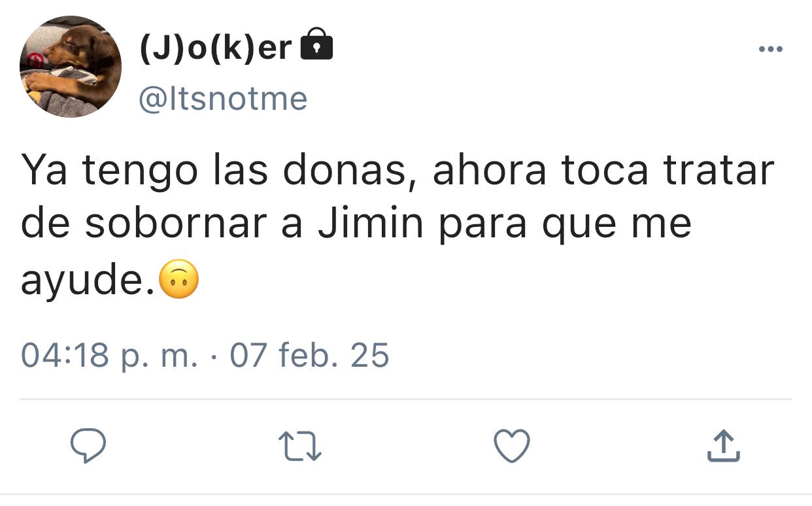Visit the @Itsnotme handle profile
The width and height of the screenshot is (812, 506).
pos(223,99)
